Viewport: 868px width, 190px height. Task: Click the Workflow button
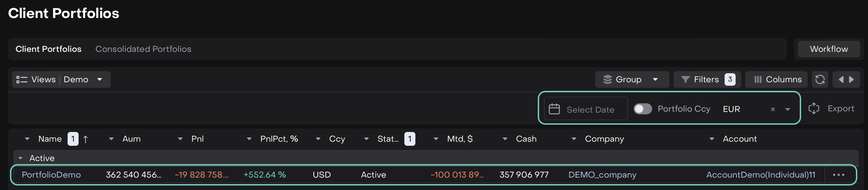829,49
